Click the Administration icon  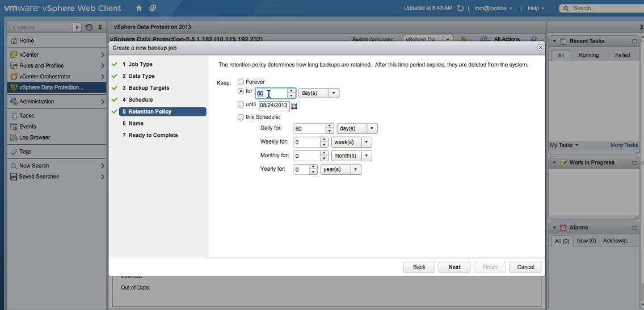(14, 102)
